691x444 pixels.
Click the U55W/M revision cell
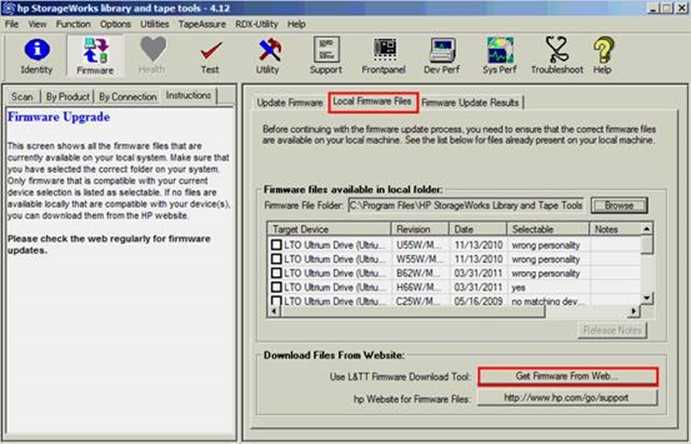click(418, 245)
